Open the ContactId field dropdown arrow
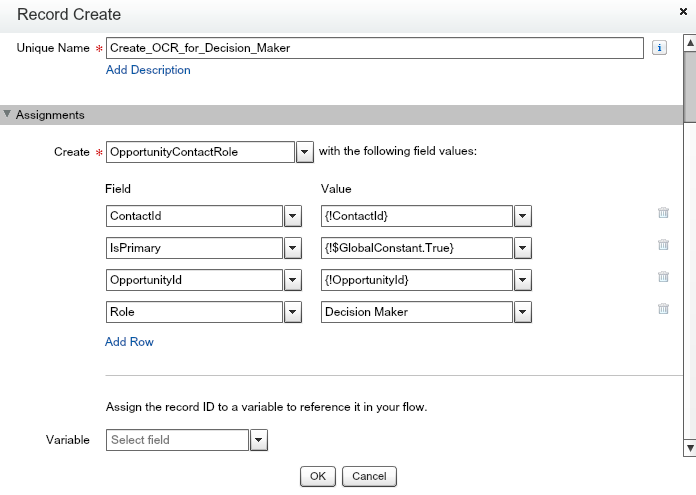This screenshot has height=495, width=696. point(293,217)
